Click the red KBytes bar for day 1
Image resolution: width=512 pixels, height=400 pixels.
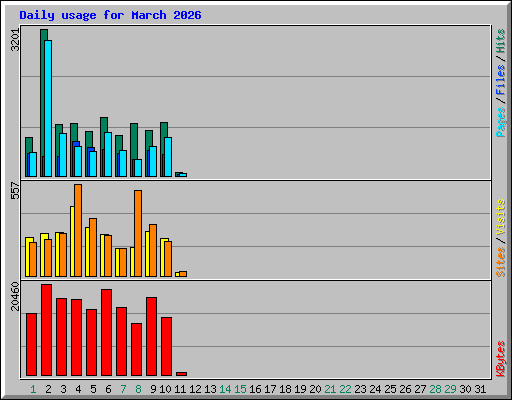point(31,344)
